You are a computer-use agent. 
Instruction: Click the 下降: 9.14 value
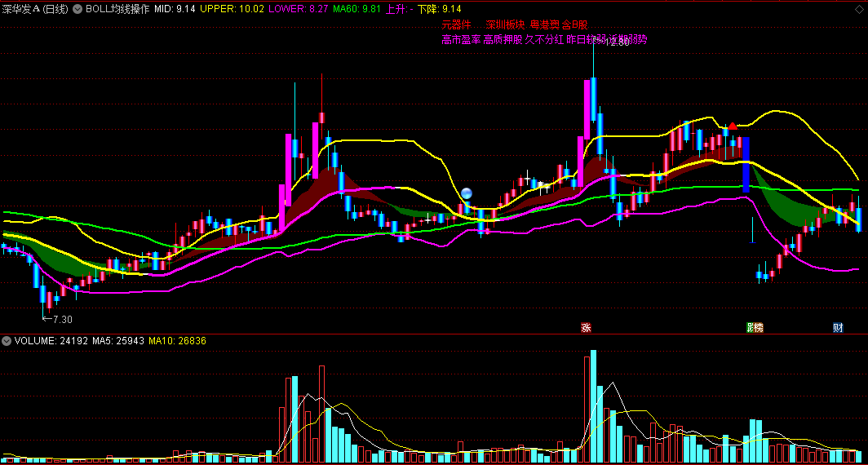click(440, 9)
